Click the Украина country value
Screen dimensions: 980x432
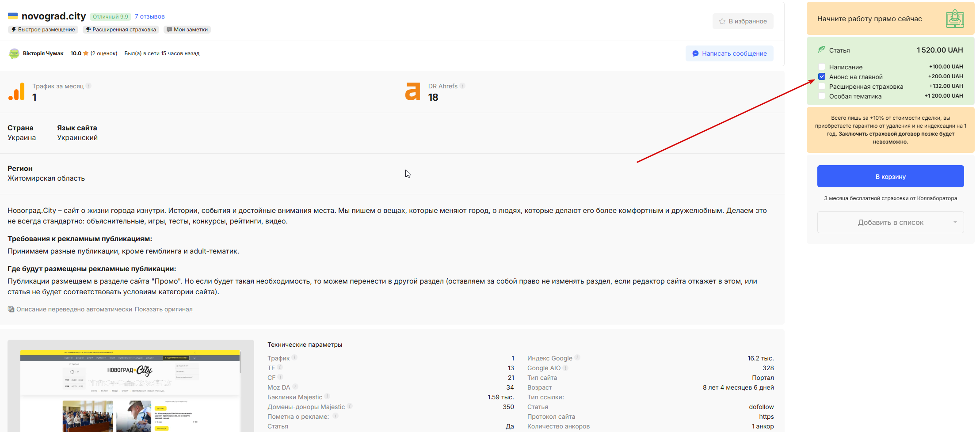pyautogui.click(x=22, y=137)
